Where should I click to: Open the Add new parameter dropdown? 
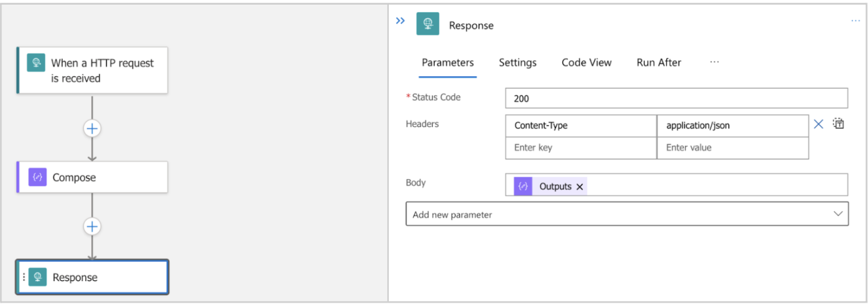tap(627, 215)
